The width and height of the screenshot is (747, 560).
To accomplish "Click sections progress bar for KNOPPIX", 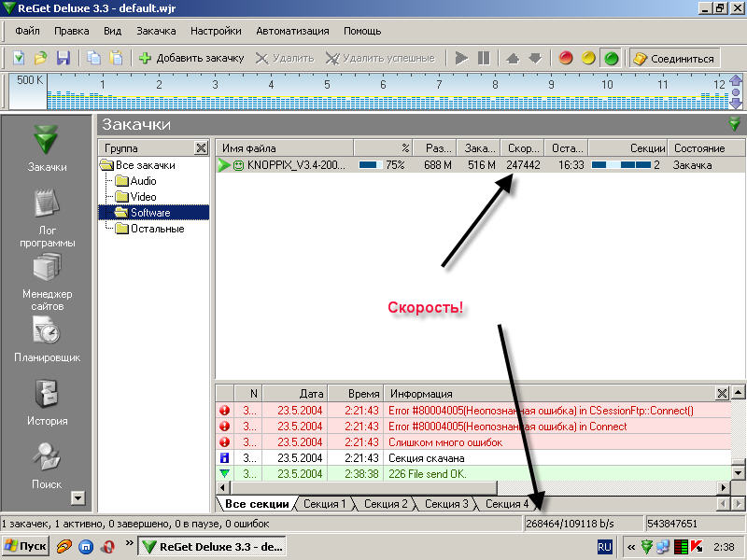I will coord(621,165).
